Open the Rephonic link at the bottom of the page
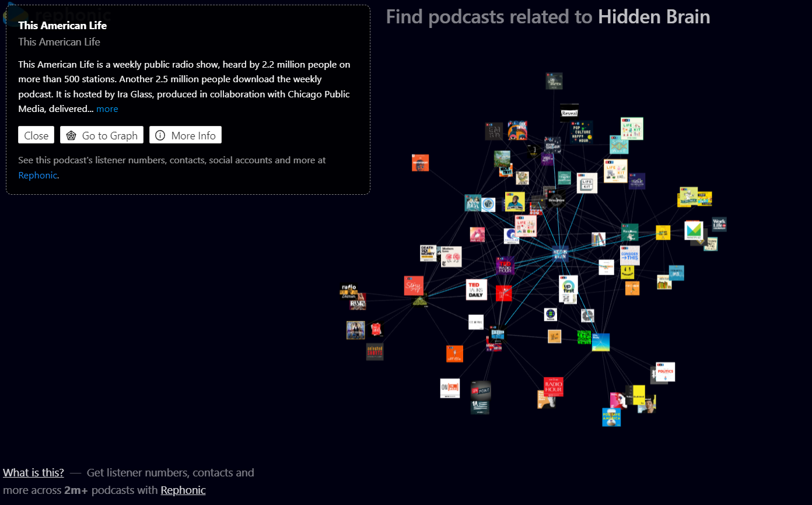Image resolution: width=812 pixels, height=505 pixels. coord(183,490)
